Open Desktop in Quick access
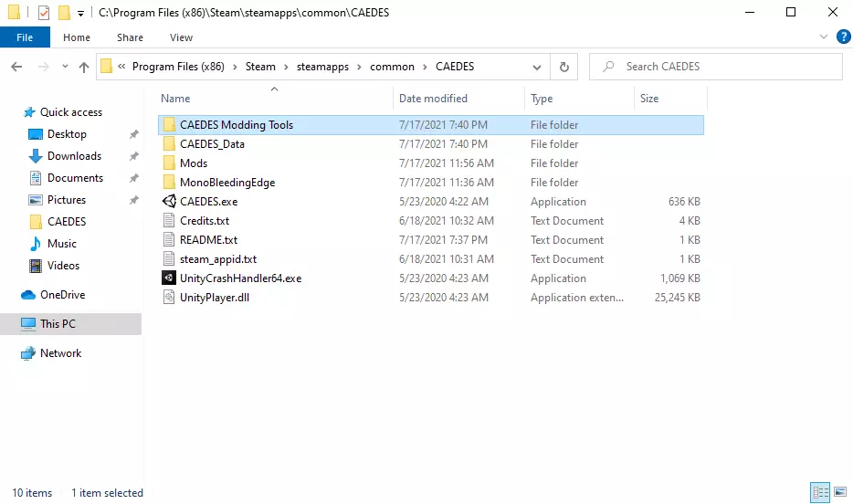853x504 pixels. (x=67, y=134)
